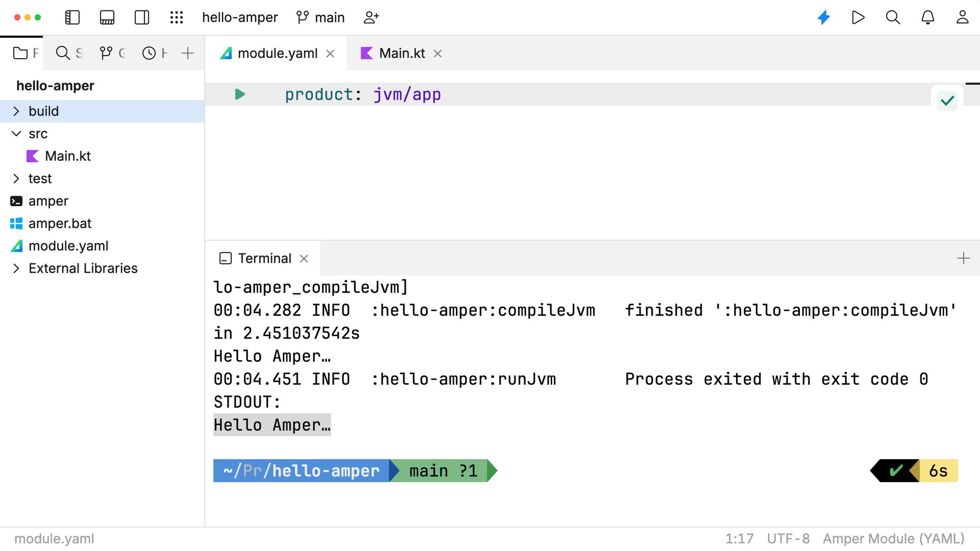This screenshot has width=980, height=551.
Task: Click the highlighted Hello Amper output
Action: point(272,424)
